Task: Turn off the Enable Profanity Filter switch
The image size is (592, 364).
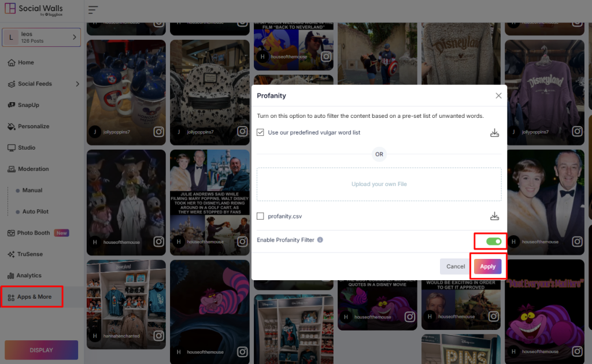Action: [493, 241]
